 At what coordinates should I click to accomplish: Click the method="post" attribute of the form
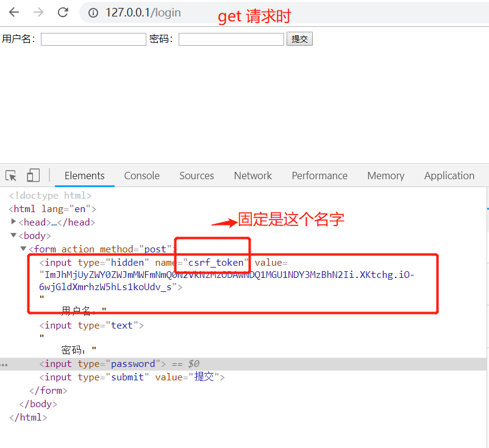[x=136, y=249]
